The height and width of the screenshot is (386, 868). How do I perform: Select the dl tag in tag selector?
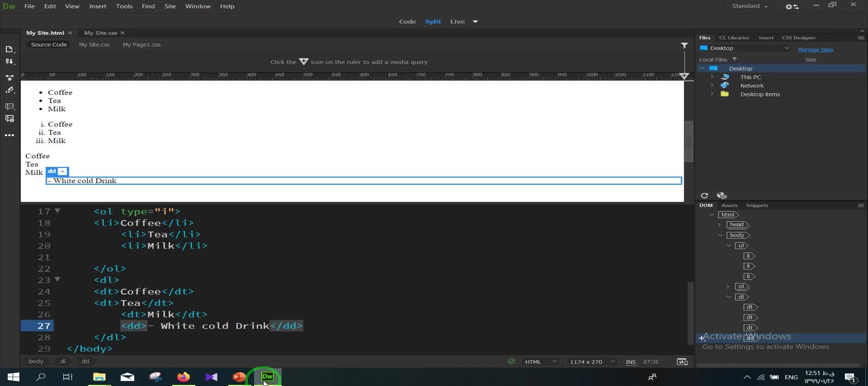[63, 361]
